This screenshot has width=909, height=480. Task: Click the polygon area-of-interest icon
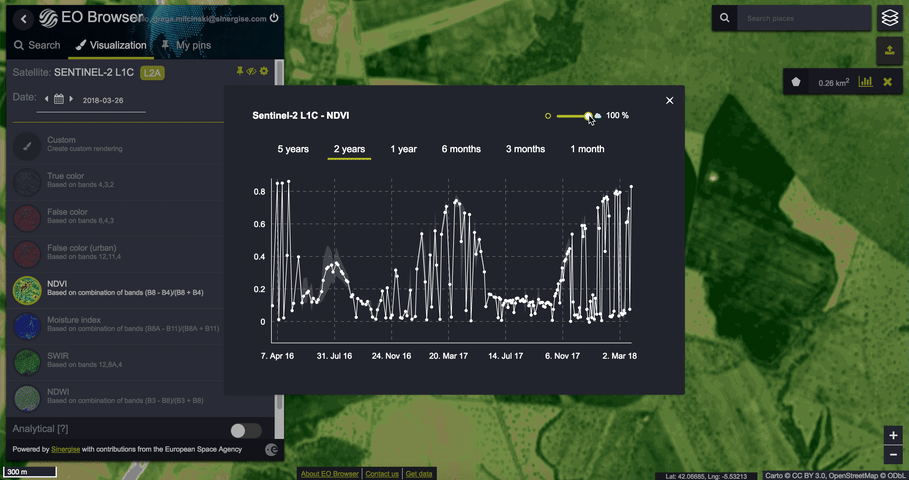tap(796, 82)
